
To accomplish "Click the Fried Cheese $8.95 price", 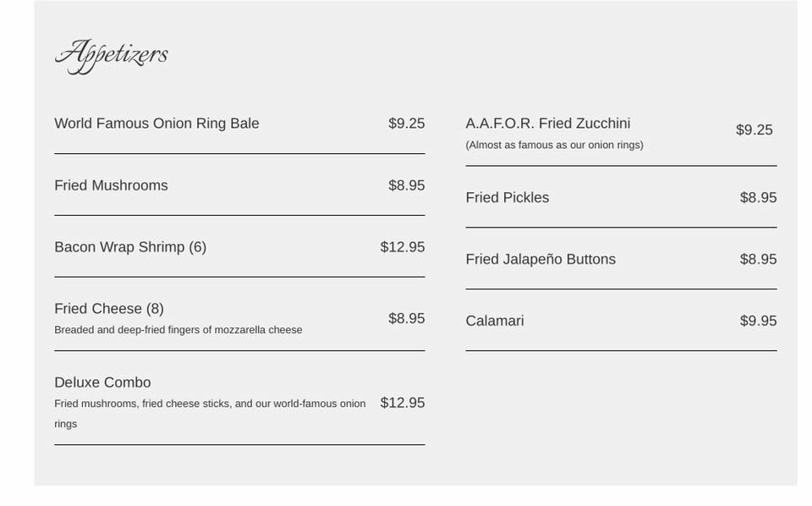I will click(x=406, y=318).
